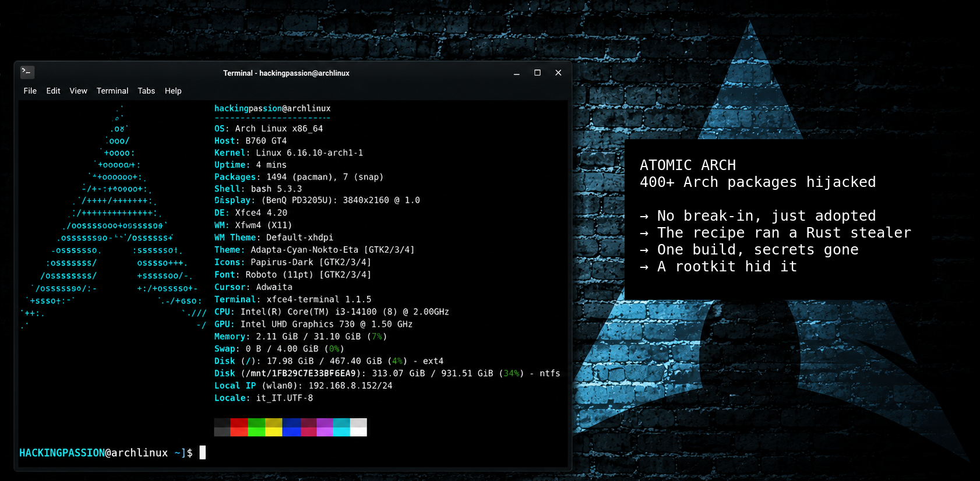Click the magenta color block in palette
This screenshot has width=980, height=481.
[x=325, y=427]
